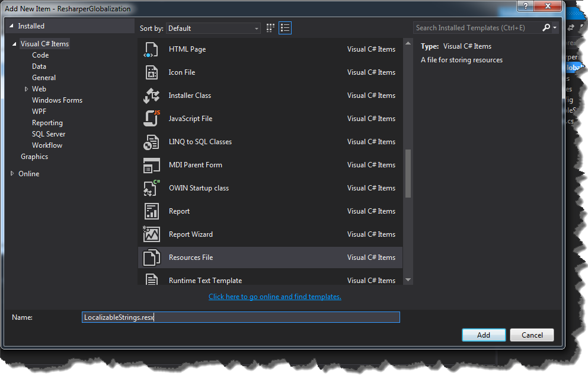588x375 pixels.
Task: Switch to the small icons list view
Action: (285, 28)
